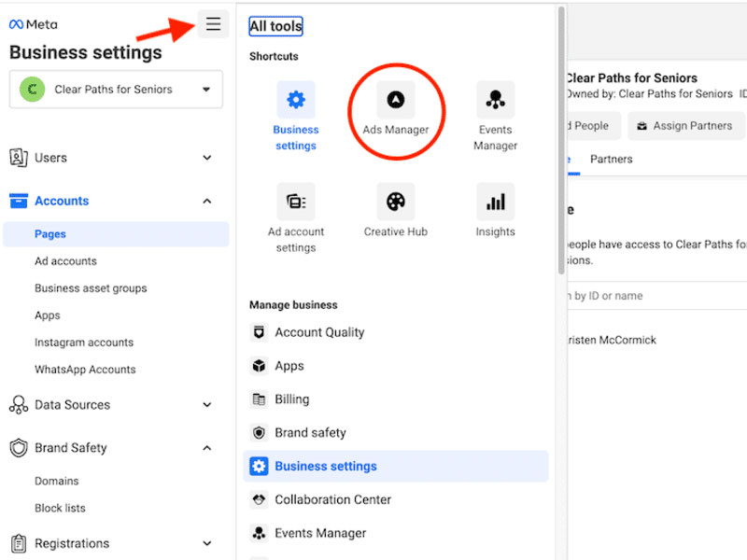Select Ad accounts in sidebar

pos(65,261)
